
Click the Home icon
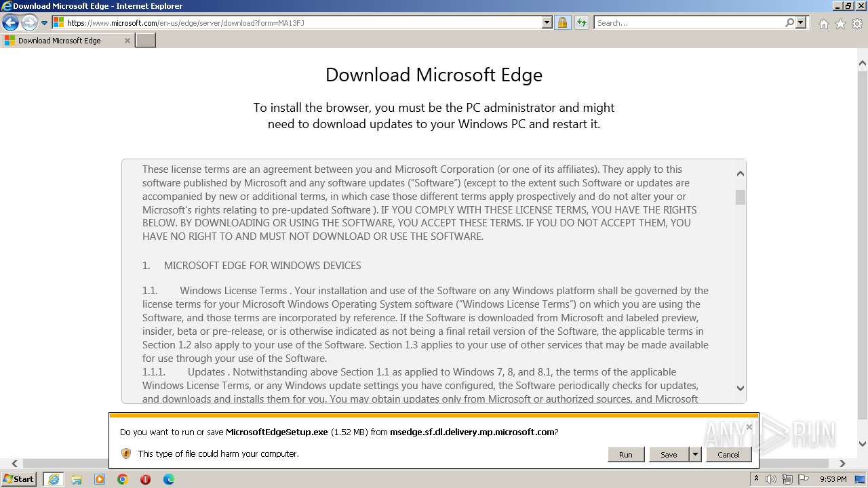(x=823, y=24)
